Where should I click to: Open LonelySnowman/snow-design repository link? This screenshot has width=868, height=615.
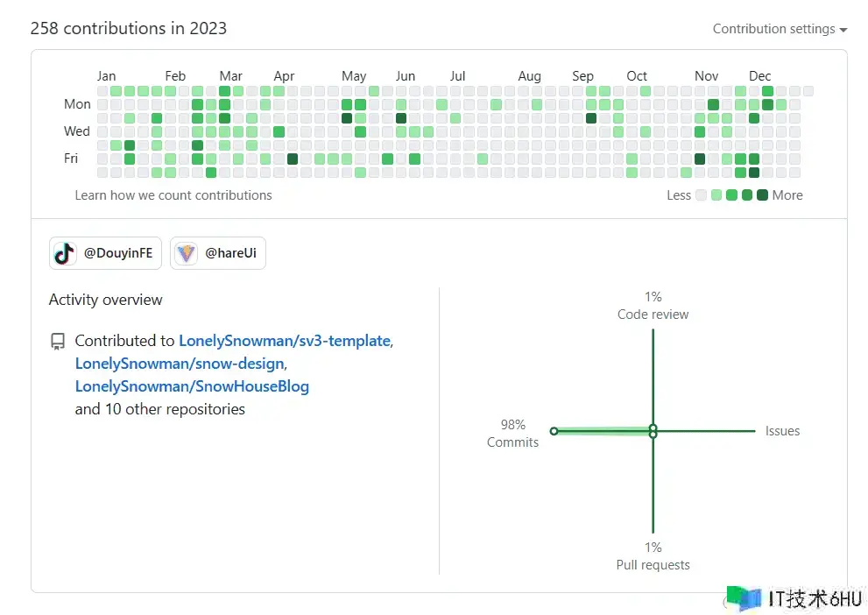pos(180,364)
